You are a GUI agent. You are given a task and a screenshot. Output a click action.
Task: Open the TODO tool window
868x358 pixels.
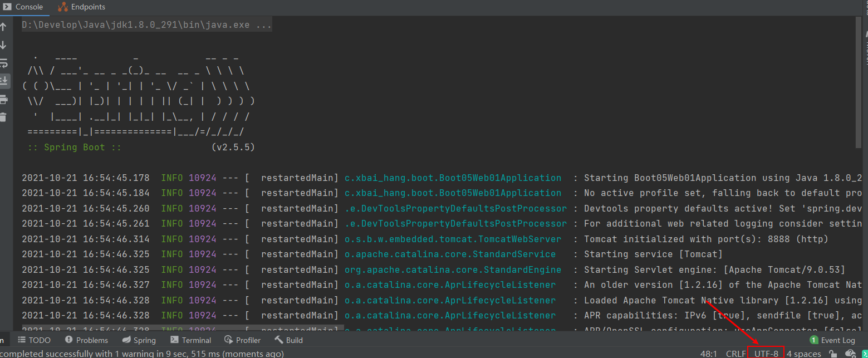pos(34,340)
